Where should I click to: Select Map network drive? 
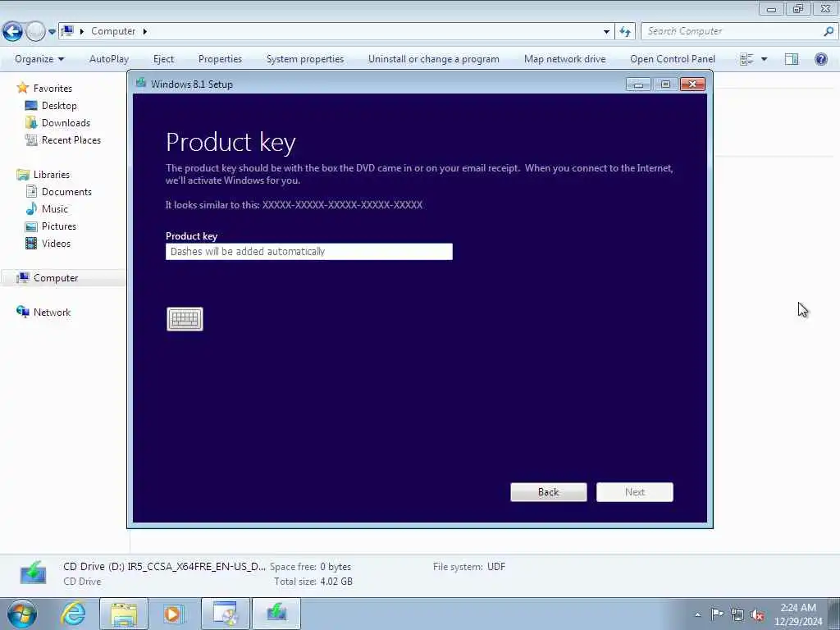coord(564,59)
